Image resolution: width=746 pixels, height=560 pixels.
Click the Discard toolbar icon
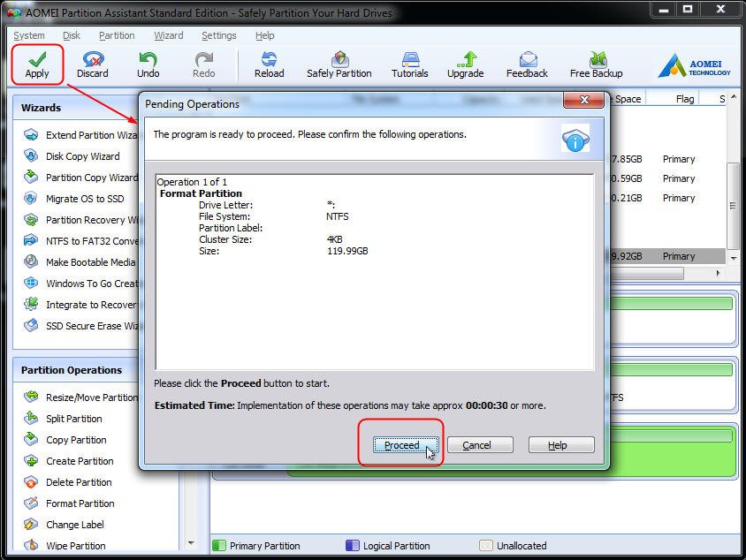(92, 59)
